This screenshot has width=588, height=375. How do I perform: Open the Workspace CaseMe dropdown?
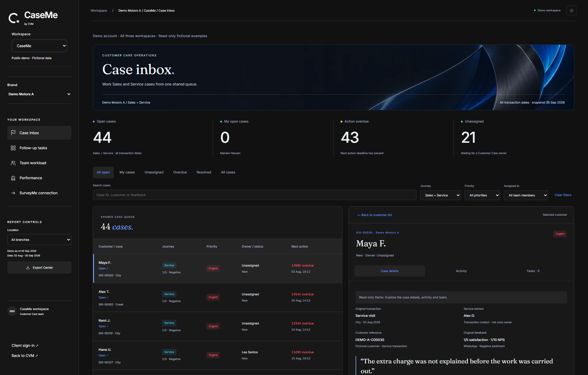[39, 46]
